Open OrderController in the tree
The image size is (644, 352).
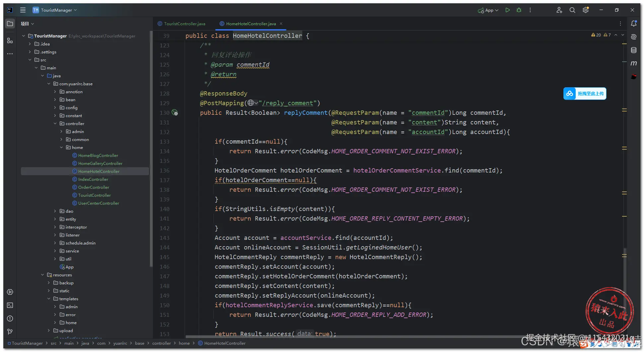coord(94,187)
